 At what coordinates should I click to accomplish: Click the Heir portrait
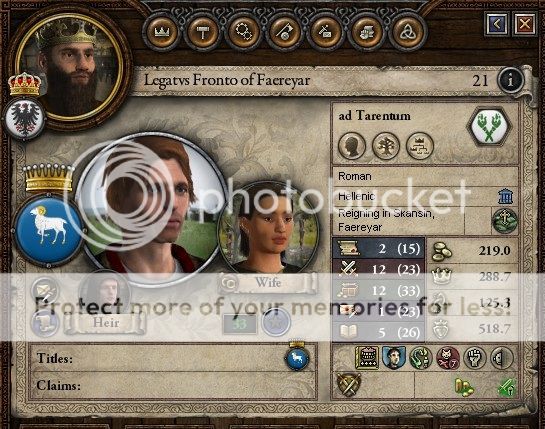click(x=105, y=293)
